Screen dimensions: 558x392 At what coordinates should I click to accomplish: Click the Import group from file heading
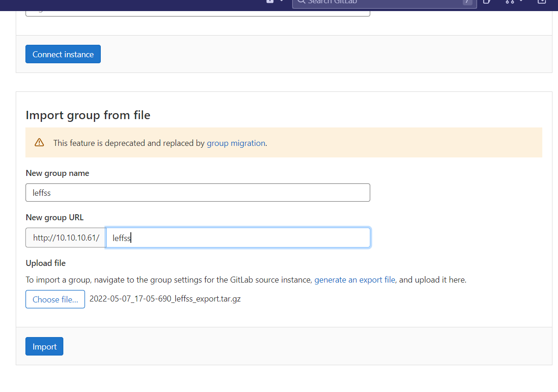coord(88,115)
